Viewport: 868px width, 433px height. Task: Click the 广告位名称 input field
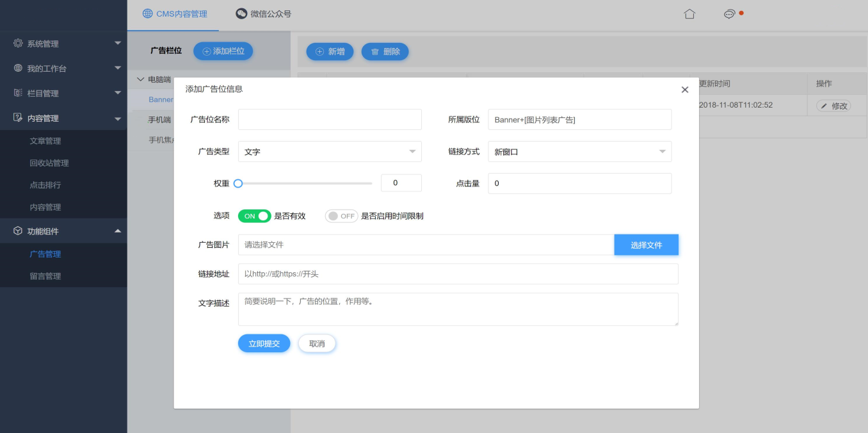pyautogui.click(x=330, y=120)
